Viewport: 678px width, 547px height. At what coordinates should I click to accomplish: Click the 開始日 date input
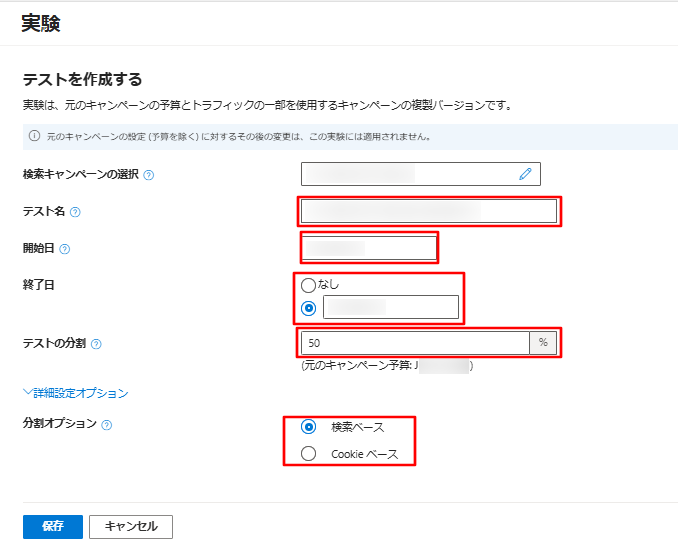coord(369,247)
